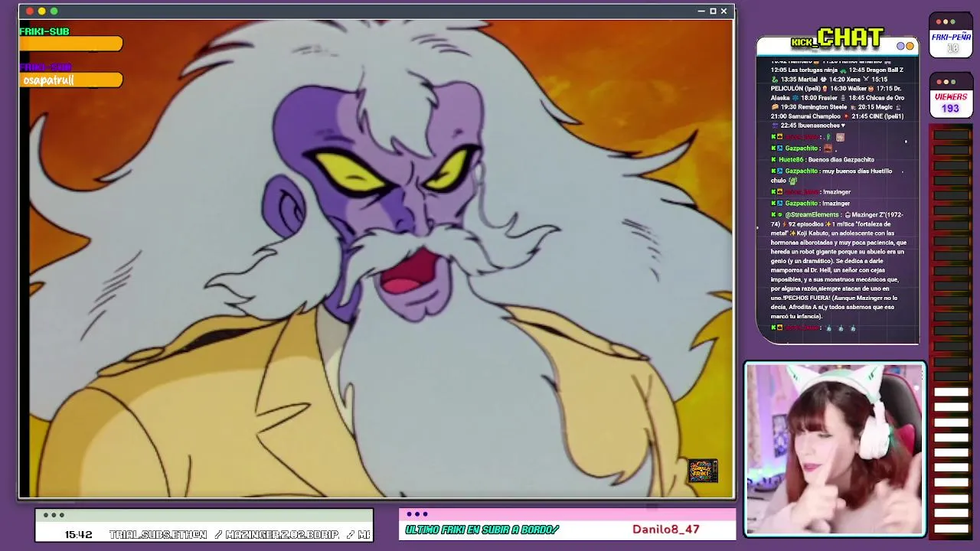
Task: Click the pixel logo watermark in the video corner
Action: 702,471
